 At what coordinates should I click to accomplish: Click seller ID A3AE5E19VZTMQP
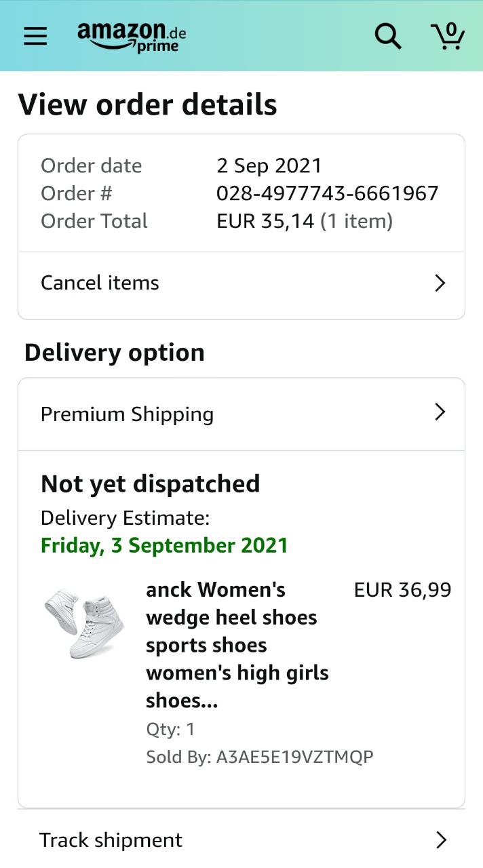coord(294,757)
